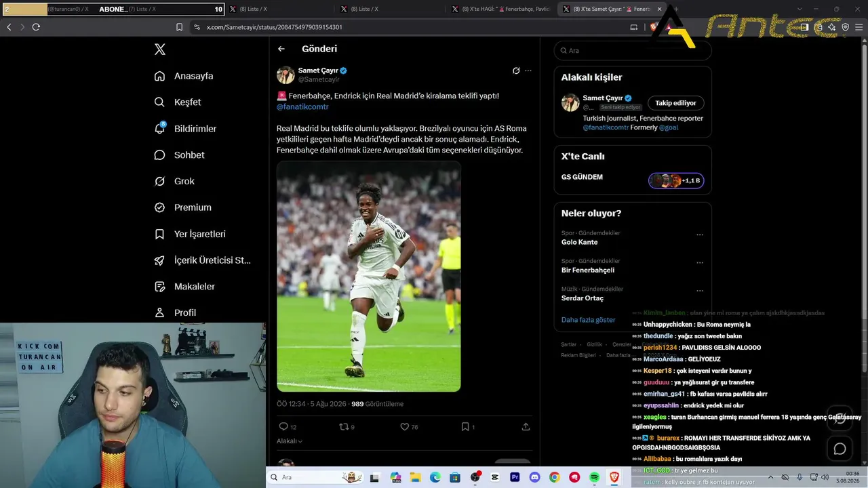Open Microsoft Store on the taskbar
The image size is (868, 488).
click(454, 477)
